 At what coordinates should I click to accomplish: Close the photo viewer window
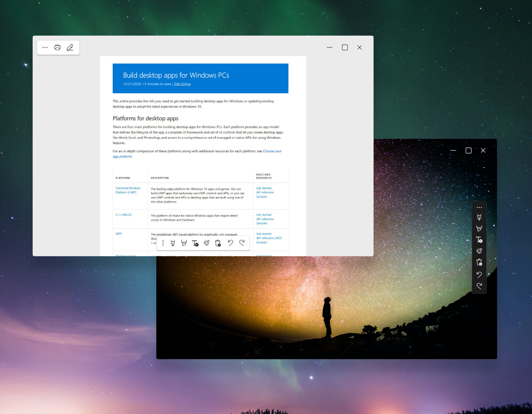click(483, 150)
